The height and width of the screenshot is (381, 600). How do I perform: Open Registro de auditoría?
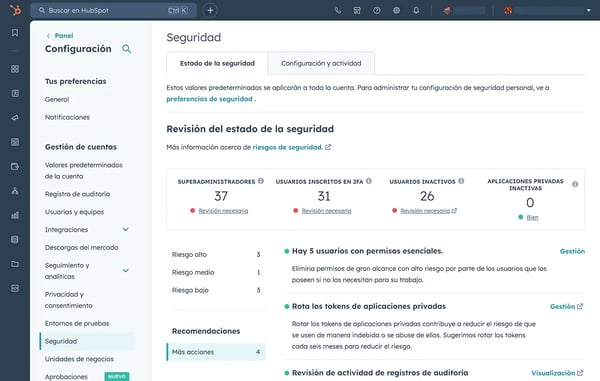[77, 194]
